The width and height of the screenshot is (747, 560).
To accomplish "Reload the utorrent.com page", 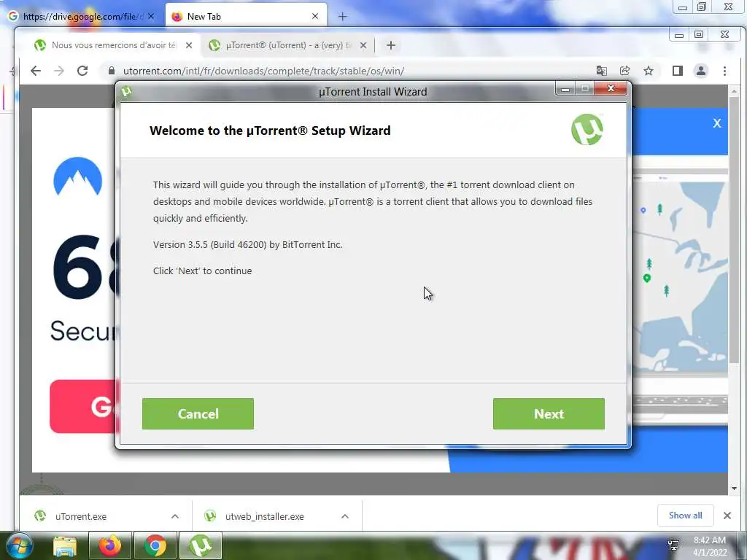I will coord(82,71).
